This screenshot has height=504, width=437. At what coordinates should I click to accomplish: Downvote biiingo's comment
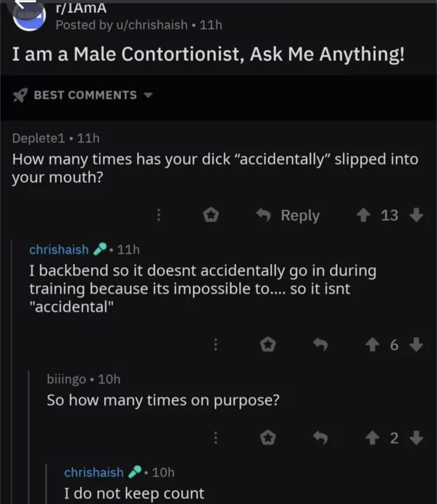(416, 438)
